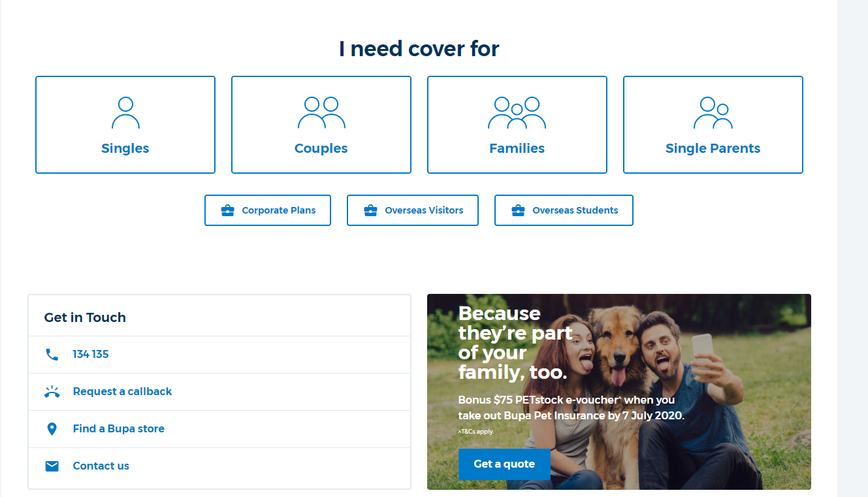Viewport: 868px width, 497px height.
Task: Click the map pin store locator icon
Action: click(52, 429)
